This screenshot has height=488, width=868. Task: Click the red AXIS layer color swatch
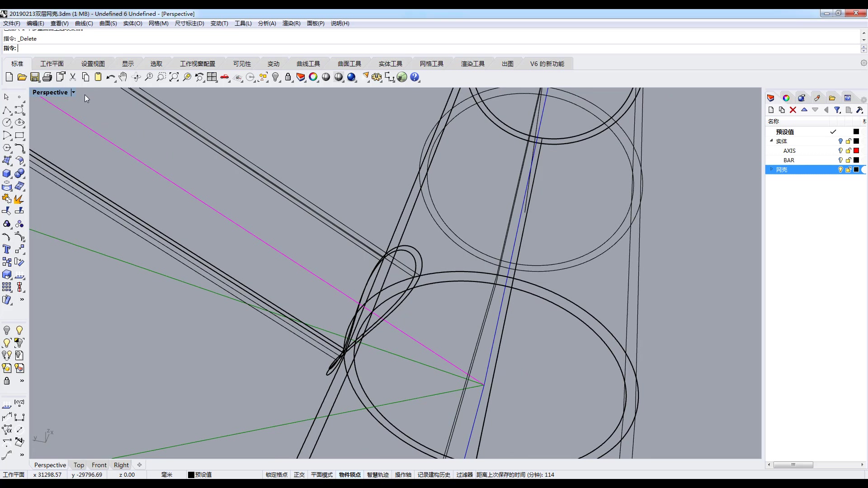[x=856, y=150]
